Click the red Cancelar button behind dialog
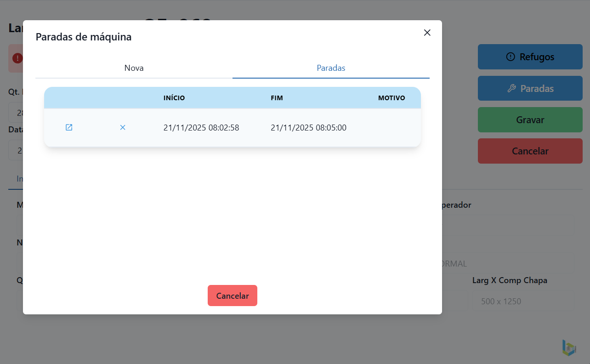This screenshot has height=364, width=590. 530,151
